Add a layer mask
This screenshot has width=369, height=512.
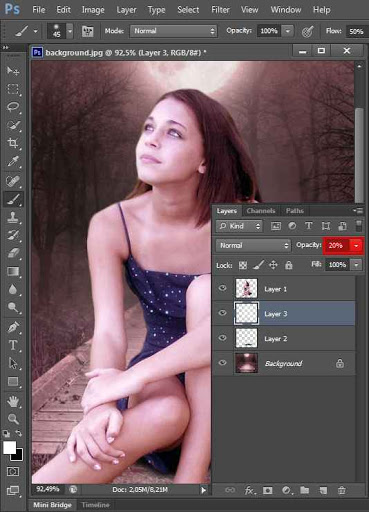tap(267, 490)
